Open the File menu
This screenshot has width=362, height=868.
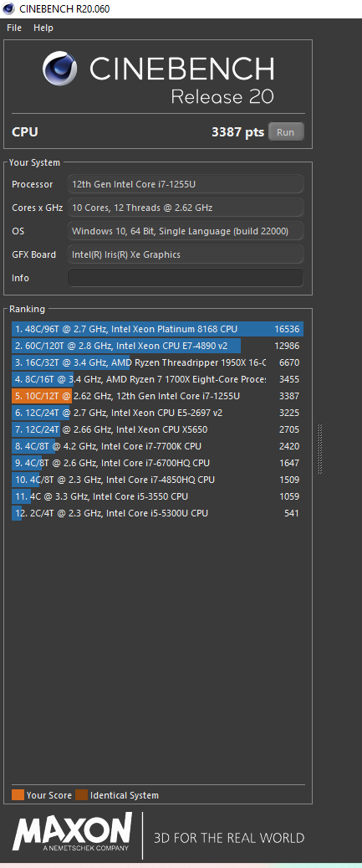14,28
